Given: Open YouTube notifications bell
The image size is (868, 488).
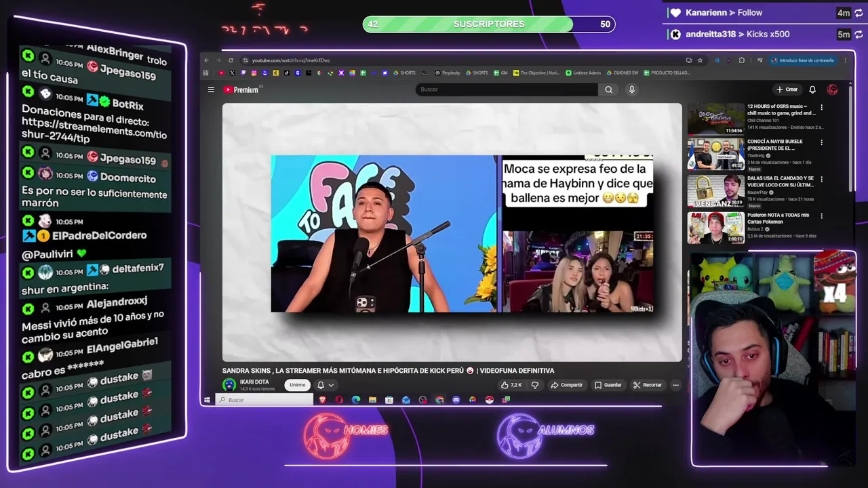Looking at the screenshot, I should (x=812, y=89).
